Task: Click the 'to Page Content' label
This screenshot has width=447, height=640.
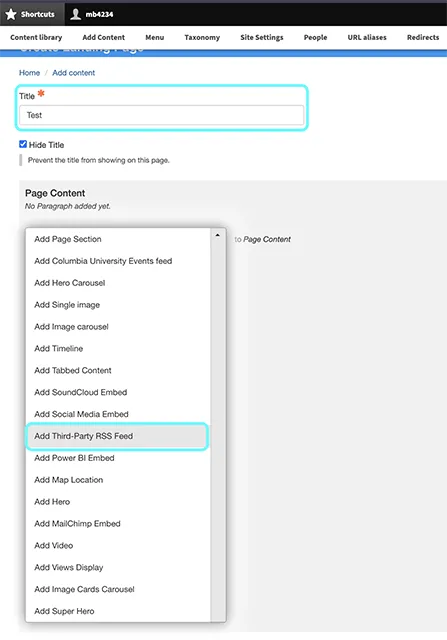Action: 262,240
